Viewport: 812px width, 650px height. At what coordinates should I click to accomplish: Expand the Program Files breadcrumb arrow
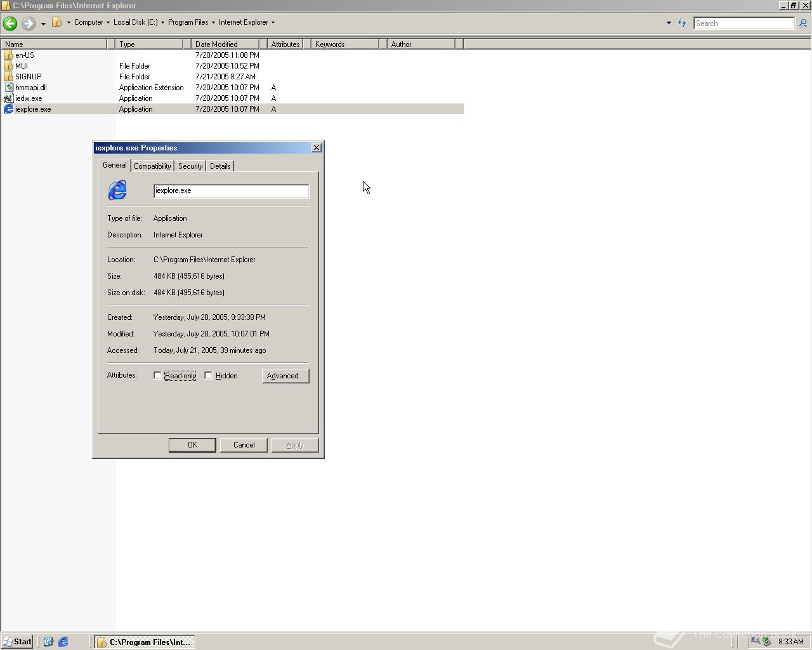coord(213,22)
